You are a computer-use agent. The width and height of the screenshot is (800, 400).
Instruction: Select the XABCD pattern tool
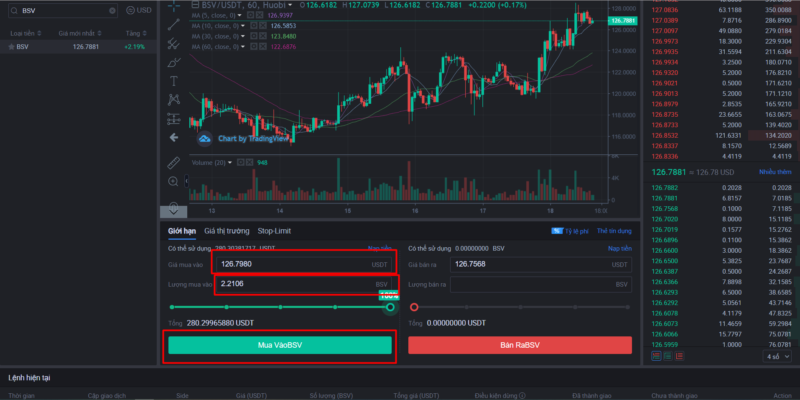[x=173, y=100]
